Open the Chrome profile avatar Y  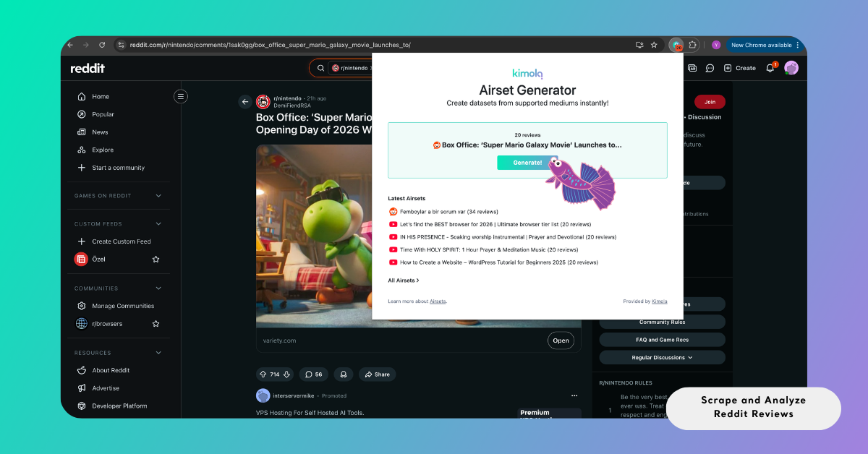(716, 45)
